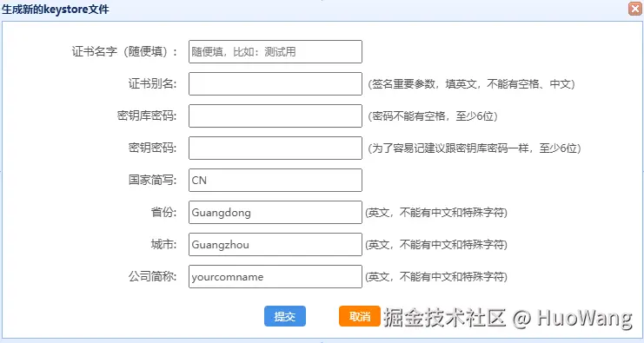Click the dialog title 生成新的keystore文件

click(x=56, y=9)
